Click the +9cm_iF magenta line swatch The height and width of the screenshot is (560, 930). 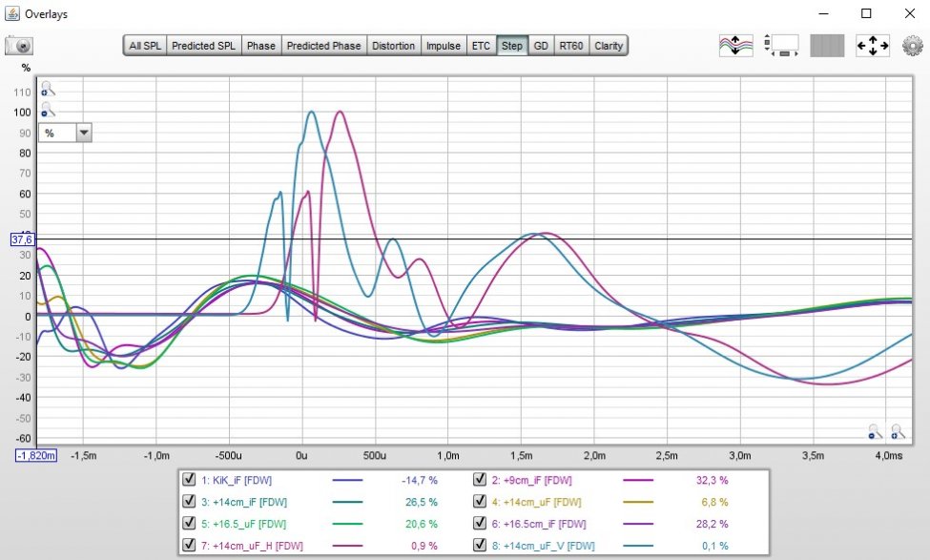point(638,480)
